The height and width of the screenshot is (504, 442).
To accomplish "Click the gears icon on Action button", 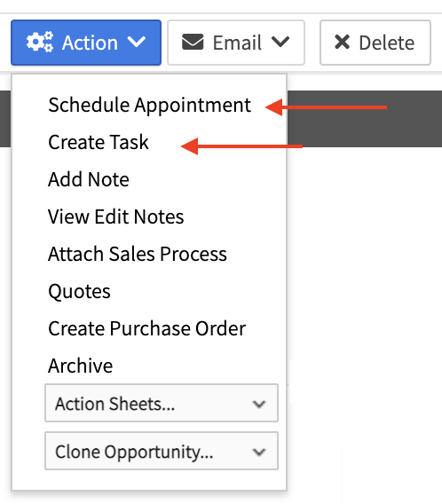I will click(40, 42).
